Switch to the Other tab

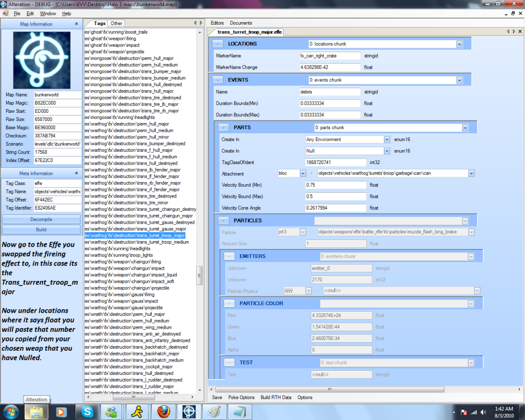coord(116,24)
